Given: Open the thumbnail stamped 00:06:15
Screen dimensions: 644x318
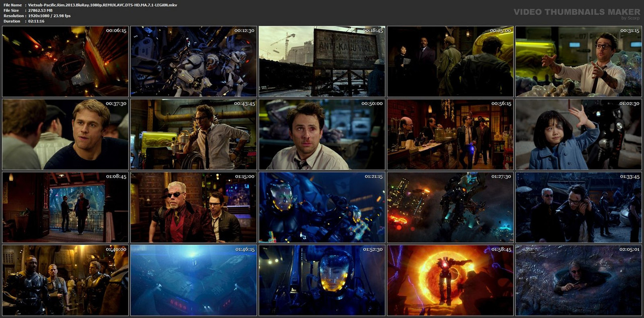Looking at the screenshot, I should (65, 61).
